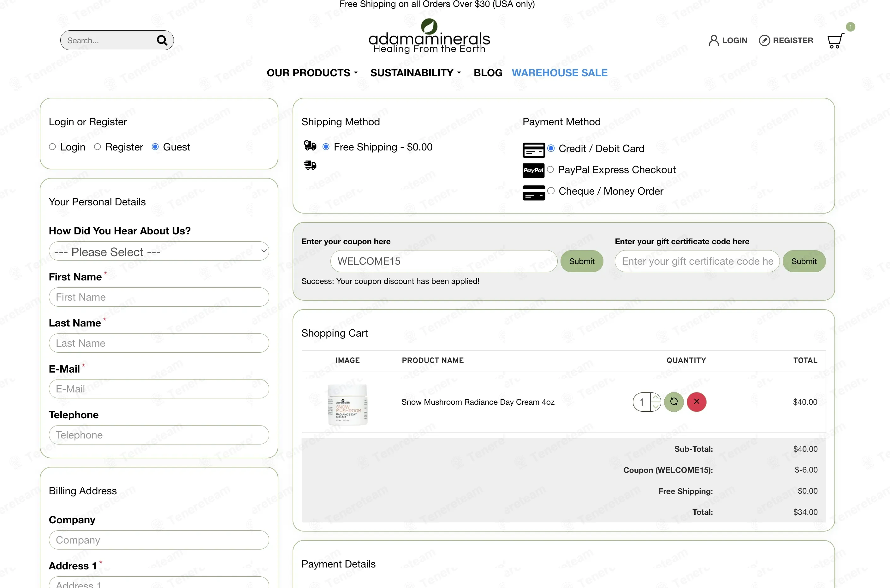Click the green refresh quantity icon

point(674,402)
